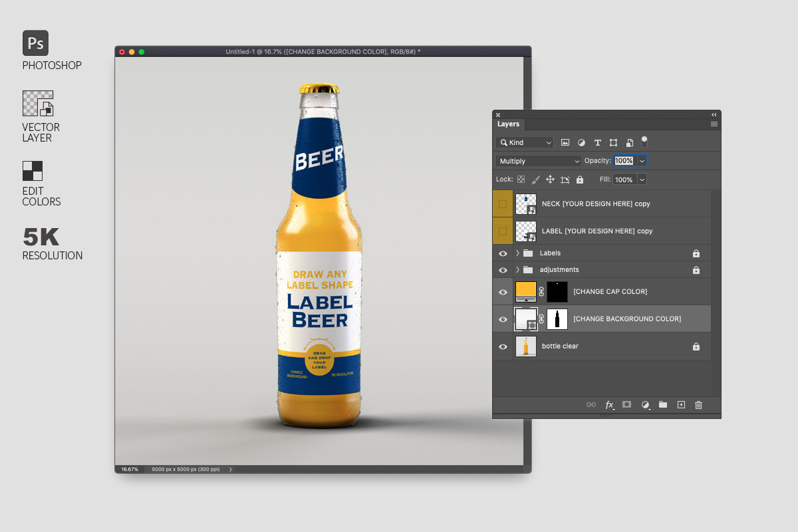Show the NECK [YOUR DESIGN HERE] copy layer
This screenshot has height=532, width=798.
pyautogui.click(x=503, y=203)
